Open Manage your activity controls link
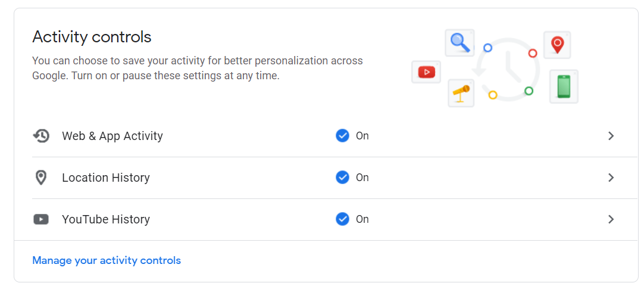The image size is (644, 283). coord(107,260)
